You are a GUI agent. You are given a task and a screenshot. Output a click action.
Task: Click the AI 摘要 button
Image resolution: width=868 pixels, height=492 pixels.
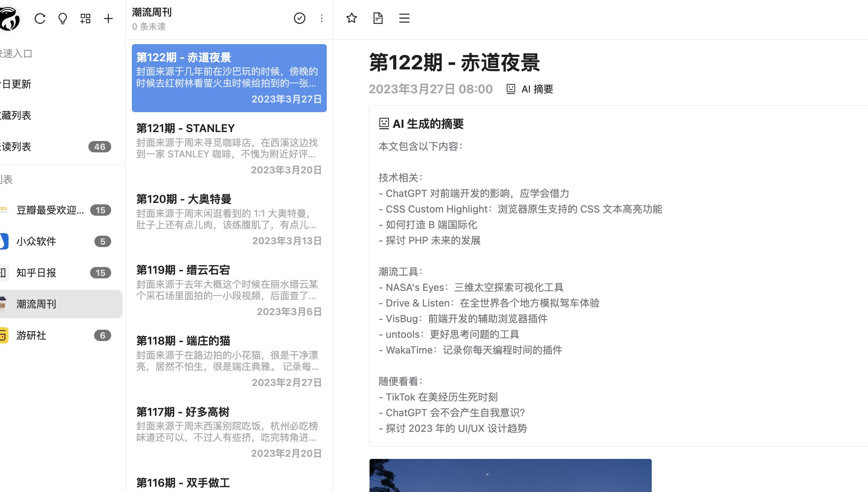530,89
